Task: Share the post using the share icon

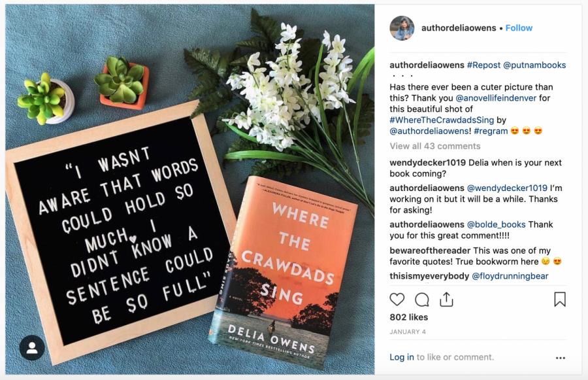Action: coord(447,300)
